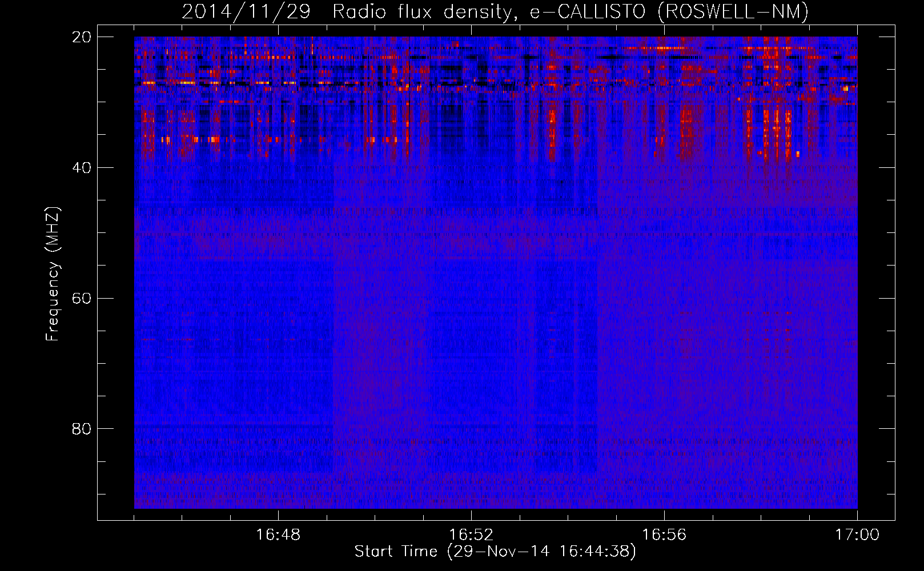The height and width of the screenshot is (571, 924).
Task: Click the 'Start Time (29-Nov-14 16:44:38)' label
Action: pos(495,552)
